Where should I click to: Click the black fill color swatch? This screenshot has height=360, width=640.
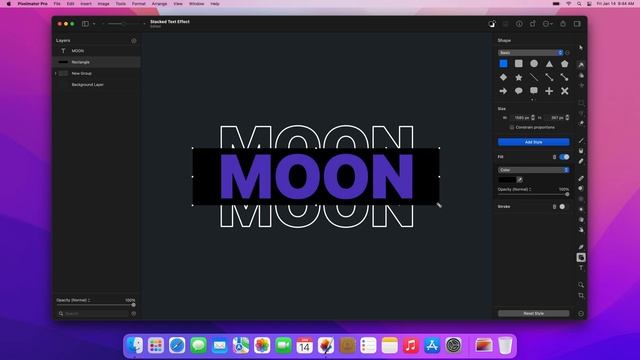(x=507, y=180)
